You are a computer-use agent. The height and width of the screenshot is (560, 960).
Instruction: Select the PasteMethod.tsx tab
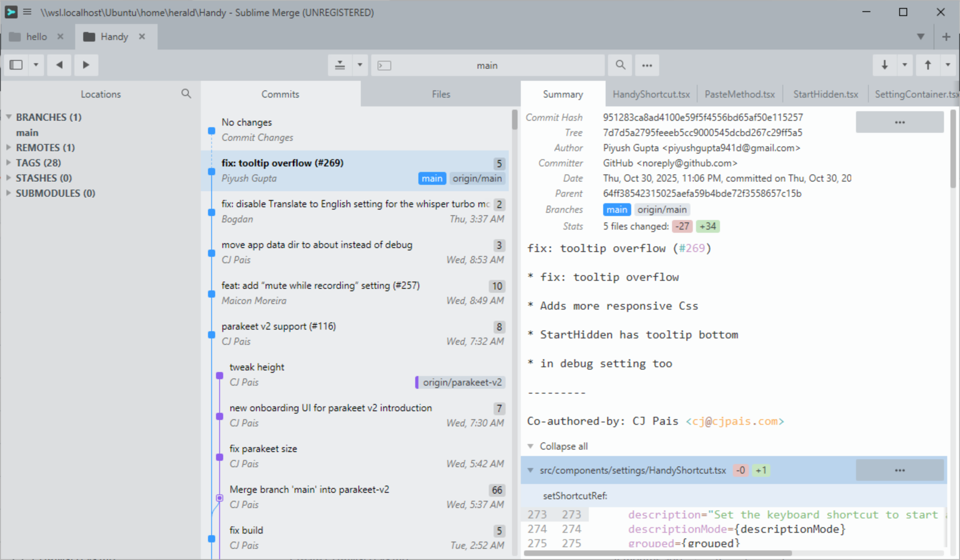(740, 94)
